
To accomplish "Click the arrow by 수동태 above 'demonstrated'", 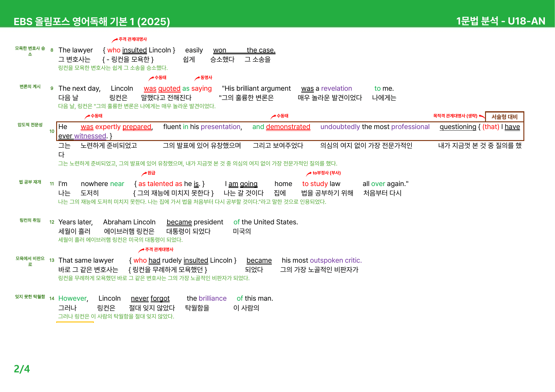I will click(273, 117).
